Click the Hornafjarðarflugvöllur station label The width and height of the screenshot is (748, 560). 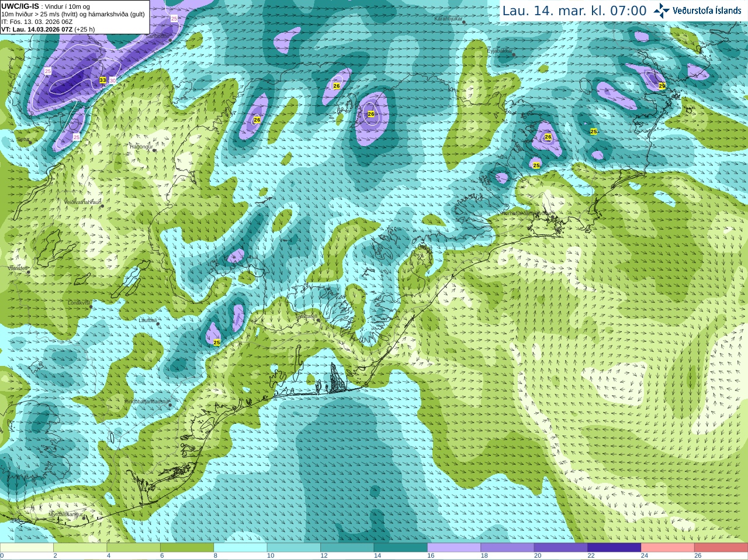(526, 213)
